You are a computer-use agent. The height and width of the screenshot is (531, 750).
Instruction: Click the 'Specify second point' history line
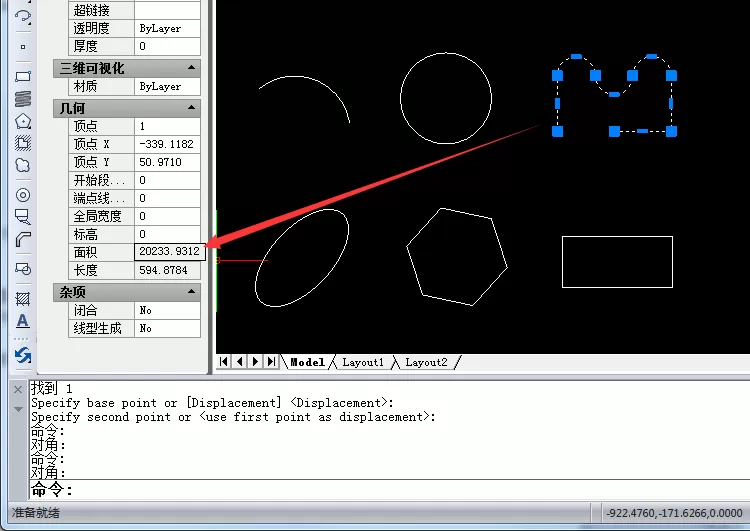pyautogui.click(x=233, y=417)
